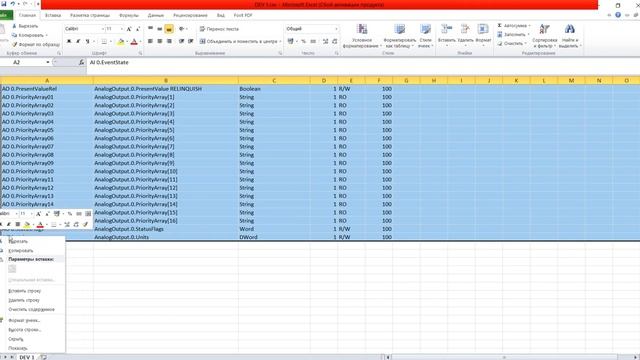
Task: Click the Clear (Очистить) eraser icon
Action: [500, 43]
